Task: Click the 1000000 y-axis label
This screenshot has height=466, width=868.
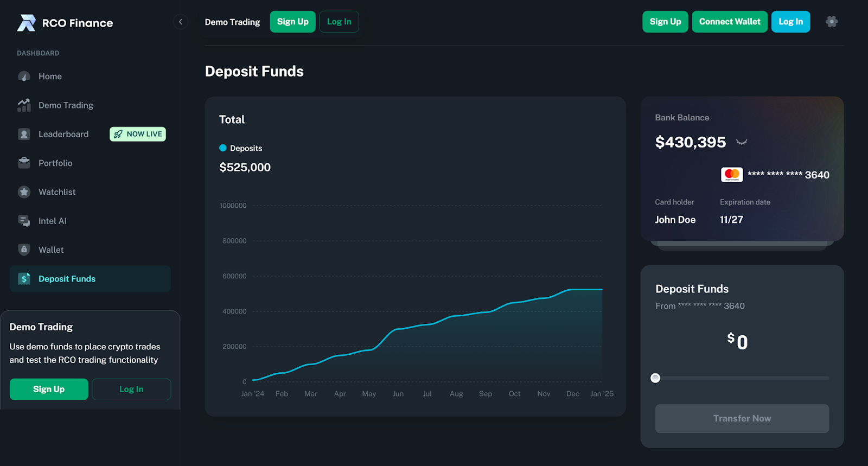Action: coord(233,206)
